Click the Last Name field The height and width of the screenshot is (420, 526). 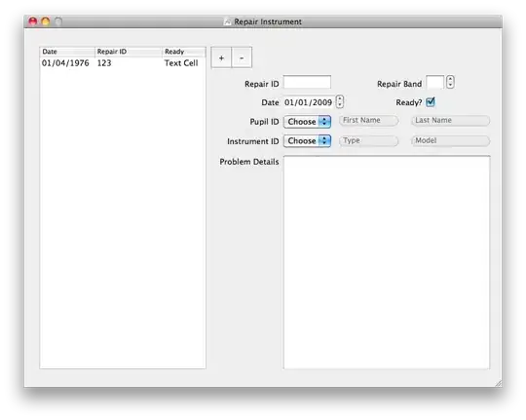450,121
